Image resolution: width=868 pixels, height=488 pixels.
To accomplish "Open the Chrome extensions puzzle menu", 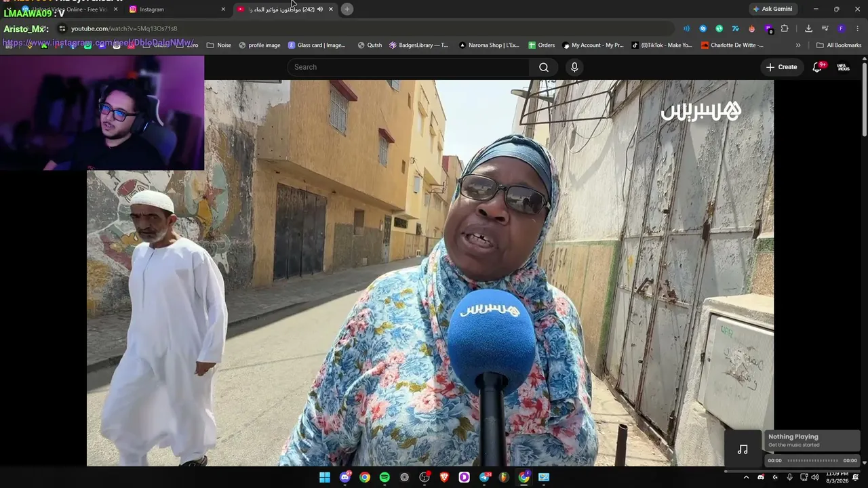I will click(785, 28).
